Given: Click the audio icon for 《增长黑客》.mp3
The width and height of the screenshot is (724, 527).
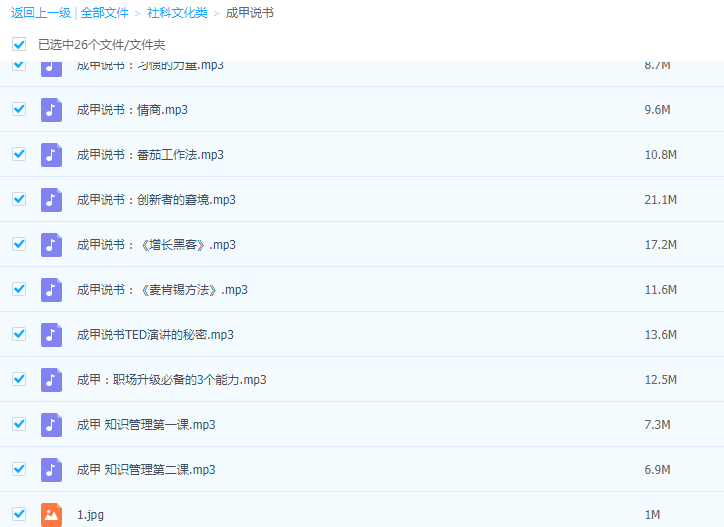Looking at the screenshot, I should 51,245.
